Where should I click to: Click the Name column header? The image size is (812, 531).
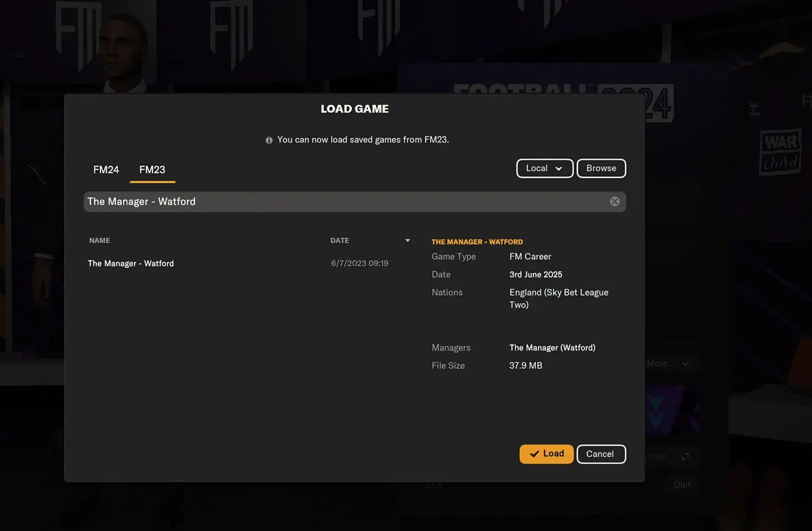click(x=99, y=241)
